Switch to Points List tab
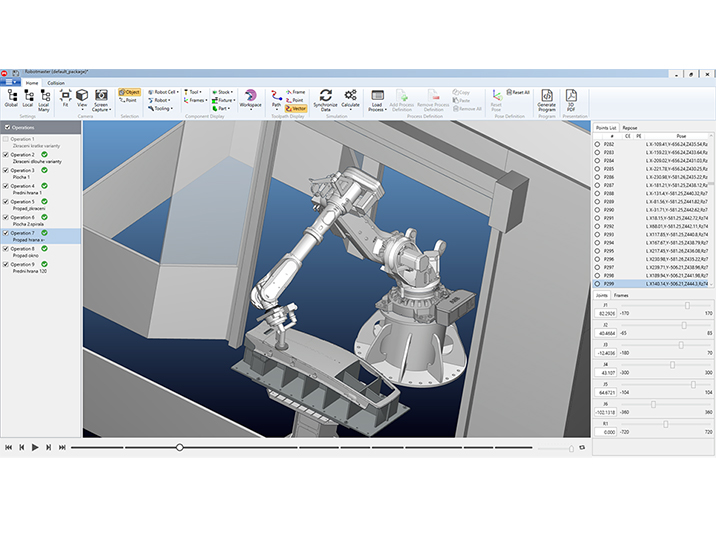 pyautogui.click(x=606, y=128)
